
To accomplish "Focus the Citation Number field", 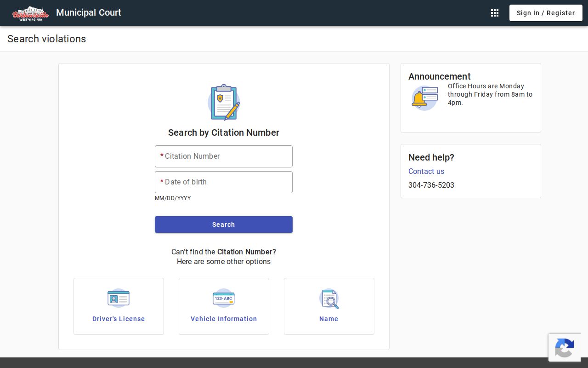I will click(x=224, y=156).
